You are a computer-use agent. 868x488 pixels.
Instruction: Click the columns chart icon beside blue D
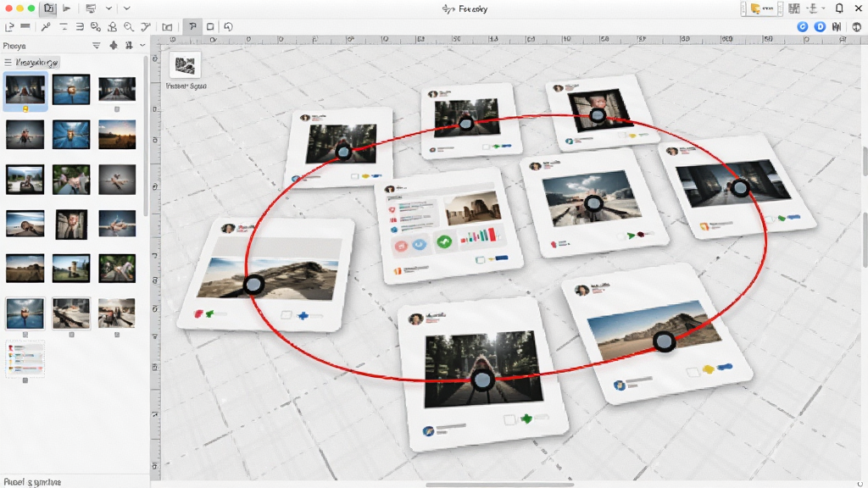[x=837, y=26]
